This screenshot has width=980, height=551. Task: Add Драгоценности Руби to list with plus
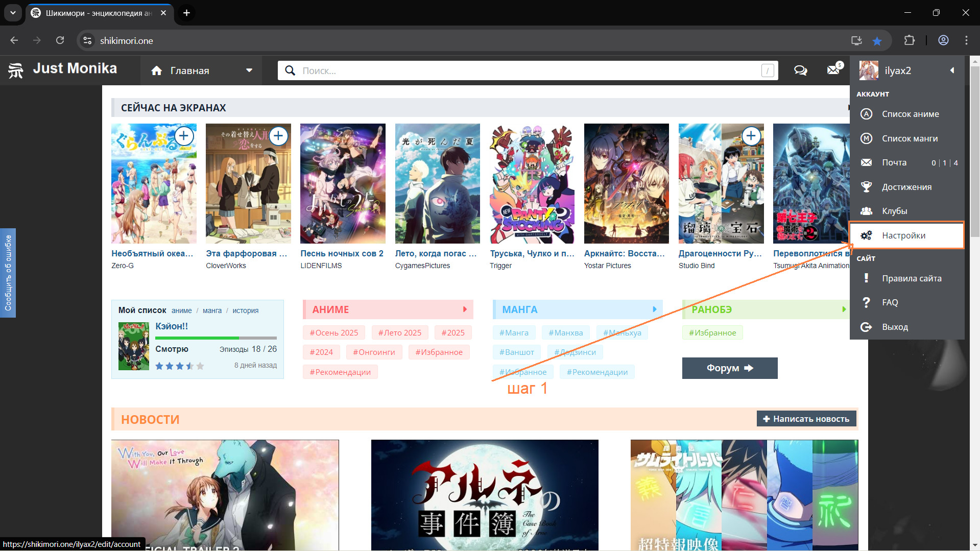click(x=751, y=136)
